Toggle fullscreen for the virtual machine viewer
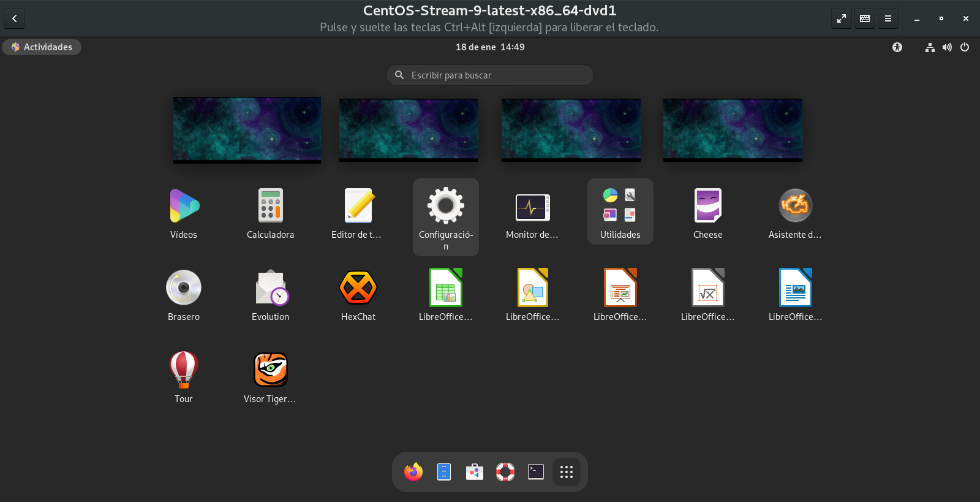Screen dimensions: 980x502 [842, 18]
